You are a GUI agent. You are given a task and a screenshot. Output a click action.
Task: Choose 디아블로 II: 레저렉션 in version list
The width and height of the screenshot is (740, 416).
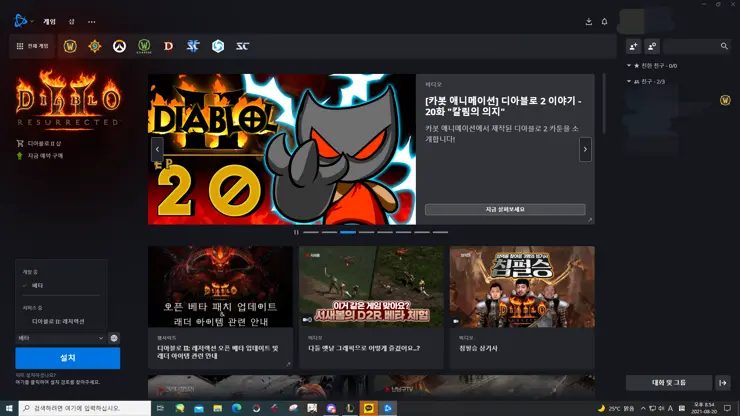point(58,322)
